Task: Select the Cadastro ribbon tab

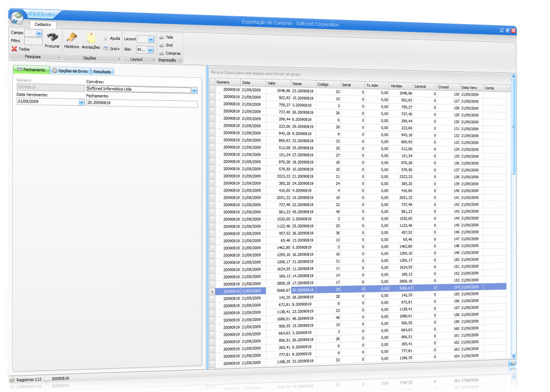Action: click(43, 25)
